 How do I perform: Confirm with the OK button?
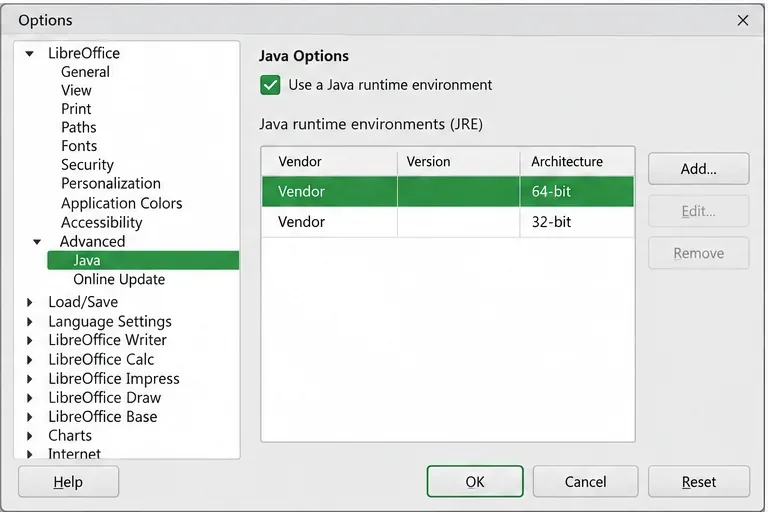tap(475, 482)
